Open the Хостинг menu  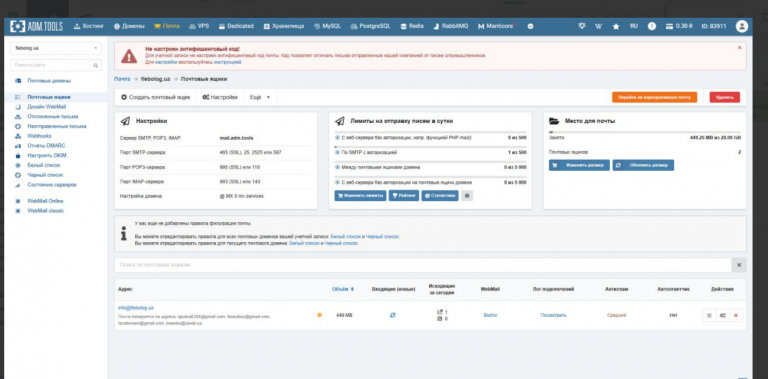coord(89,26)
